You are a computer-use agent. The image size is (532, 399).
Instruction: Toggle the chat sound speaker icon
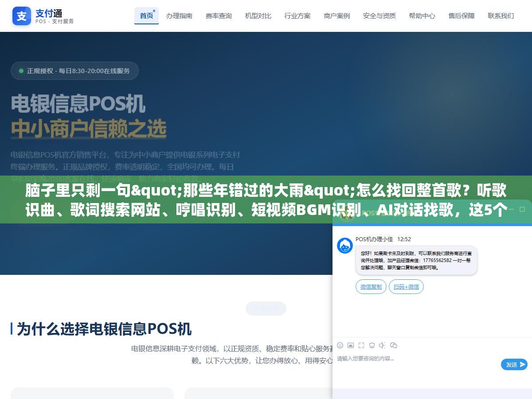(x=383, y=345)
